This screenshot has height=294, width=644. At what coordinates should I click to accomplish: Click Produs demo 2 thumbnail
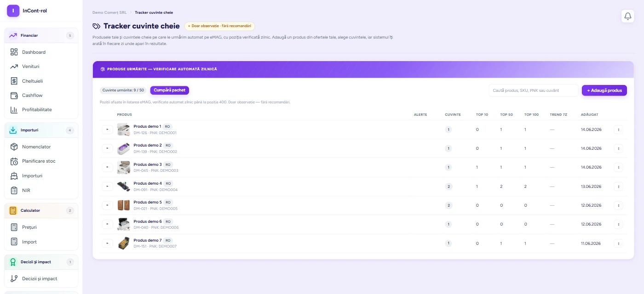[123, 148]
